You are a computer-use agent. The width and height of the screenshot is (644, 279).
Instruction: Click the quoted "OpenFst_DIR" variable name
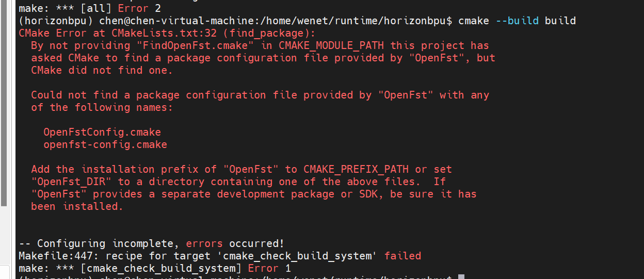coord(71,182)
